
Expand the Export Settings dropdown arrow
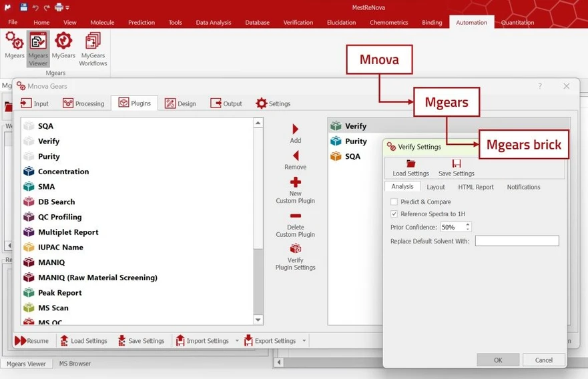pyautogui.click(x=304, y=341)
